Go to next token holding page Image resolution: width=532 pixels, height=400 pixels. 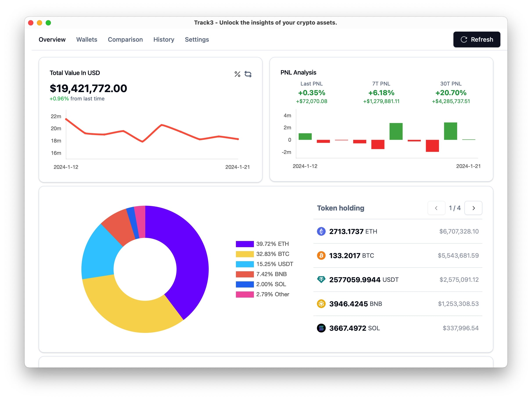473,208
